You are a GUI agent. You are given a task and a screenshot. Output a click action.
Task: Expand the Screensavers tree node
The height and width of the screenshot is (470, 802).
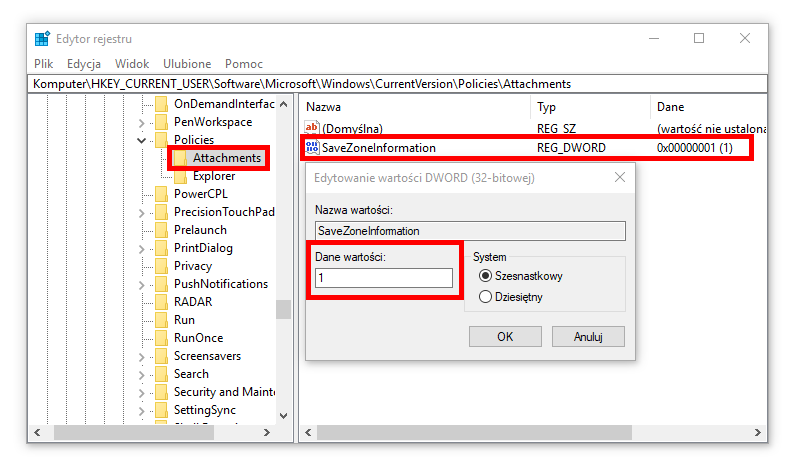tap(142, 357)
